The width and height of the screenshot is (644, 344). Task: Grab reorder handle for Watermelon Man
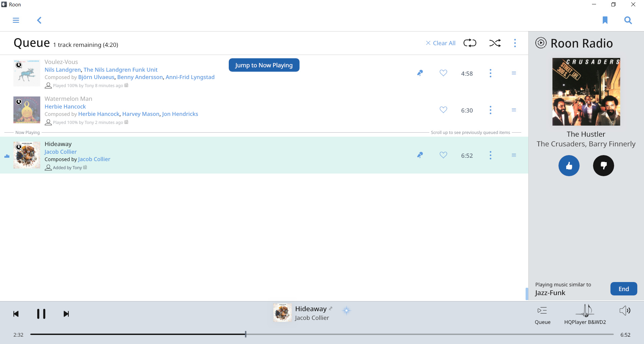514,110
